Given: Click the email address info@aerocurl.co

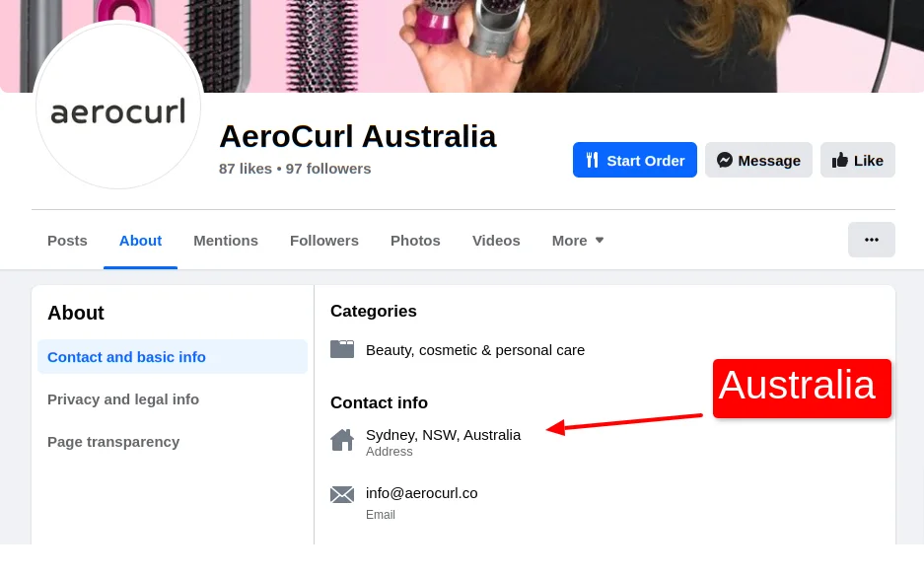Looking at the screenshot, I should pos(421,492).
